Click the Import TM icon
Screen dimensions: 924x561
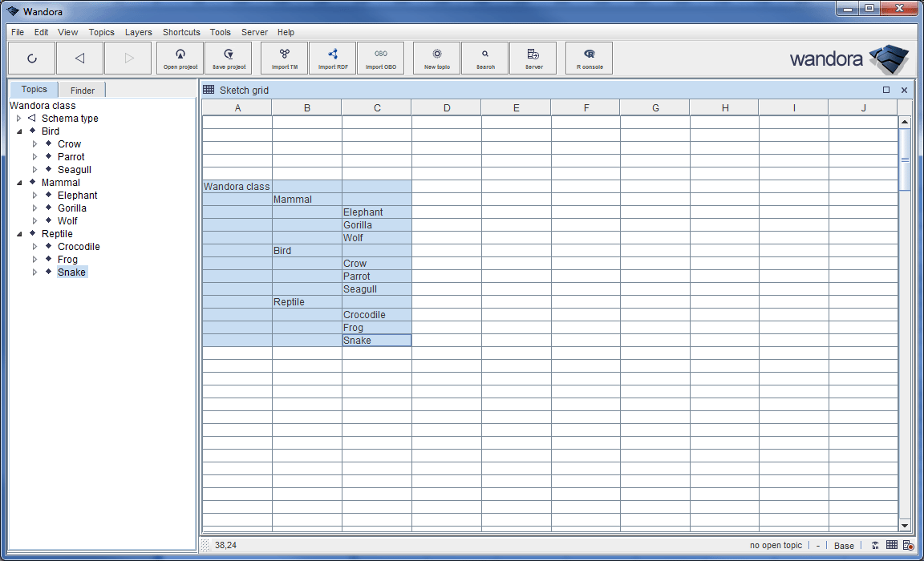pos(285,58)
